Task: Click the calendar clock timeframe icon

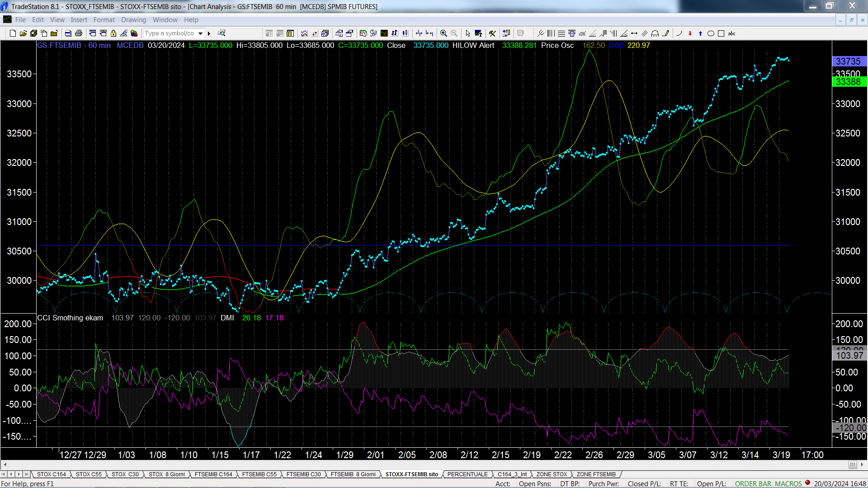Action: pos(363,33)
